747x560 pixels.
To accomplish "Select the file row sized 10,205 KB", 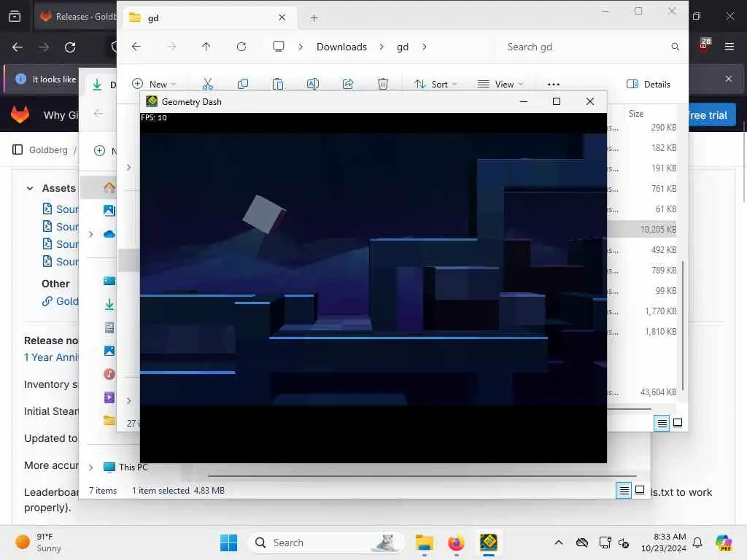I will point(643,230).
